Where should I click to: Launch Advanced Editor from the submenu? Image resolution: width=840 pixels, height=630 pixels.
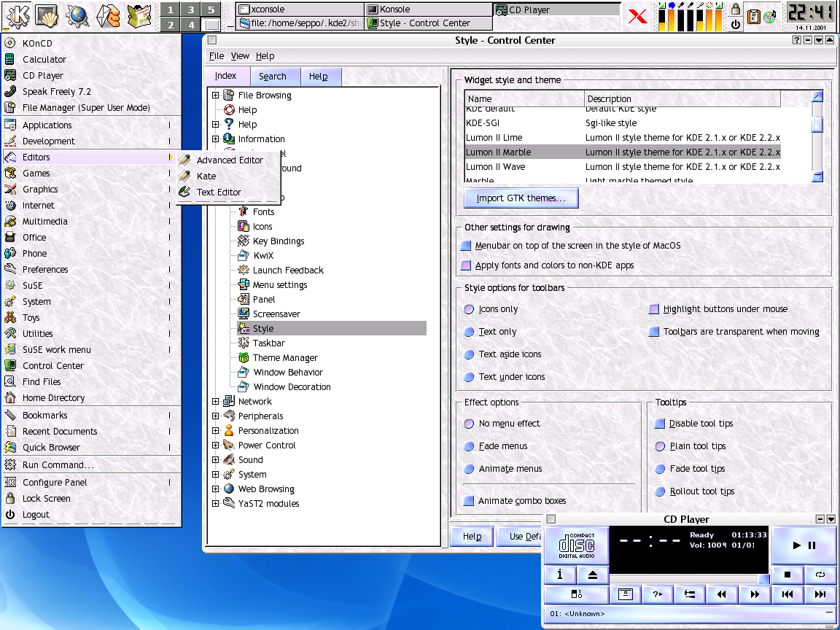click(x=228, y=160)
